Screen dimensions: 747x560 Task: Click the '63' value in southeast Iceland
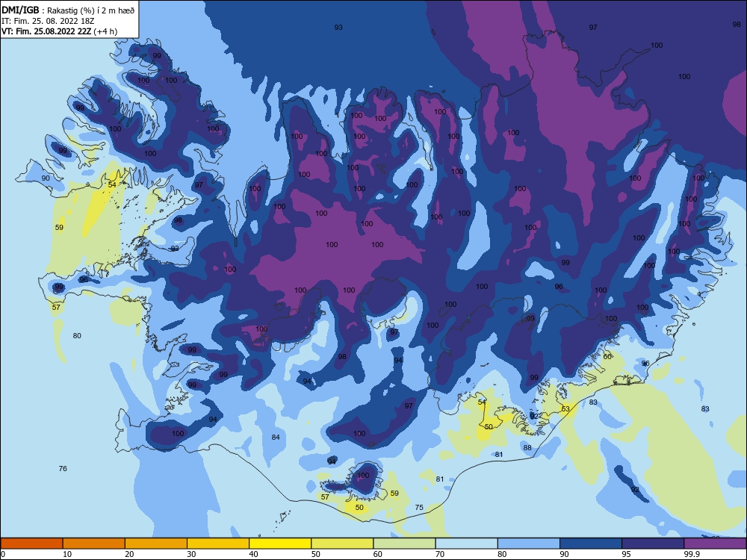tap(565, 408)
